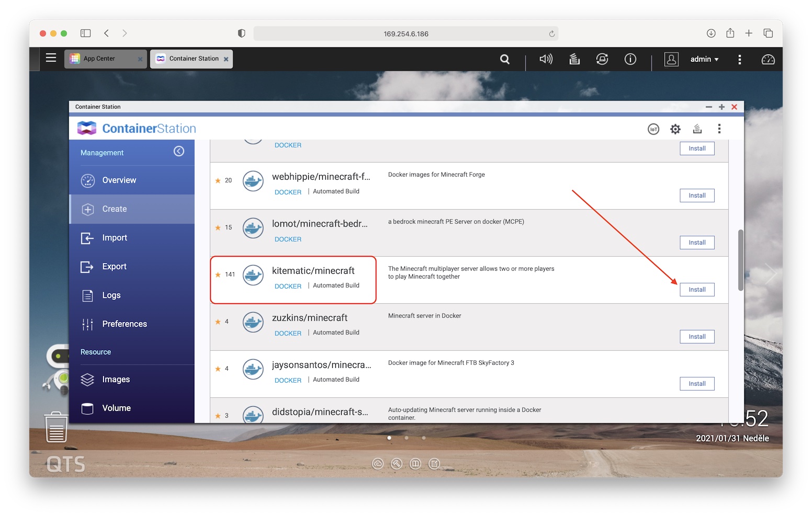812x516 pixels.
Task: Open Preferences in the sidebar
Action: [x=124, y=324]
